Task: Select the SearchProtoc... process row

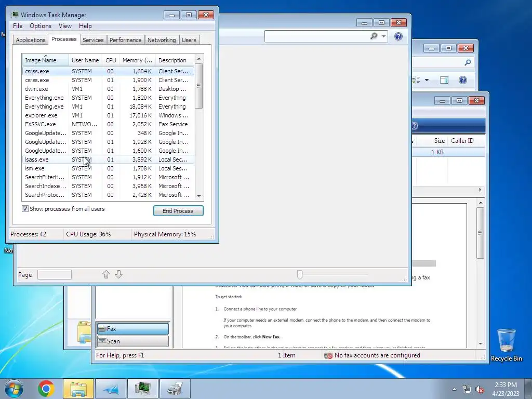Action: (108, 195)
